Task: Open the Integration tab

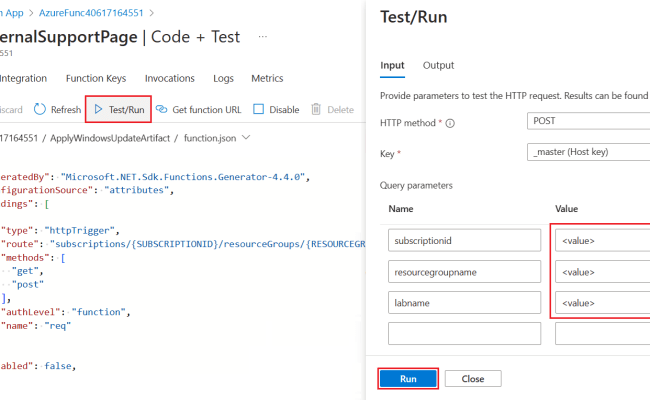Action: pyautogui.click(x=23, y=78)
